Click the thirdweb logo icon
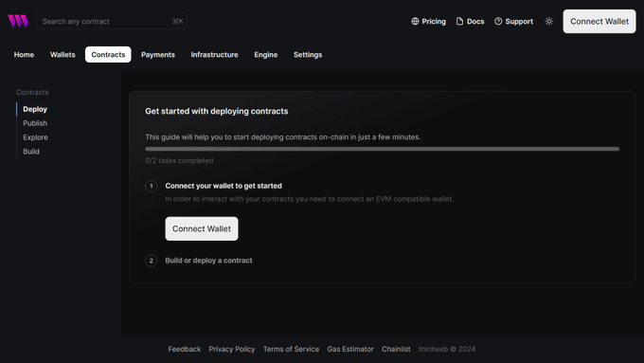Image resolution: width=644 pixels, height=363 pixels. 18,21
